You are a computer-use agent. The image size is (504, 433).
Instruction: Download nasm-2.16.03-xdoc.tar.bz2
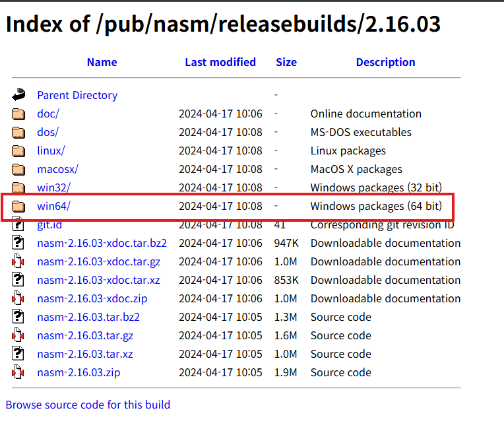coord(102,243)
